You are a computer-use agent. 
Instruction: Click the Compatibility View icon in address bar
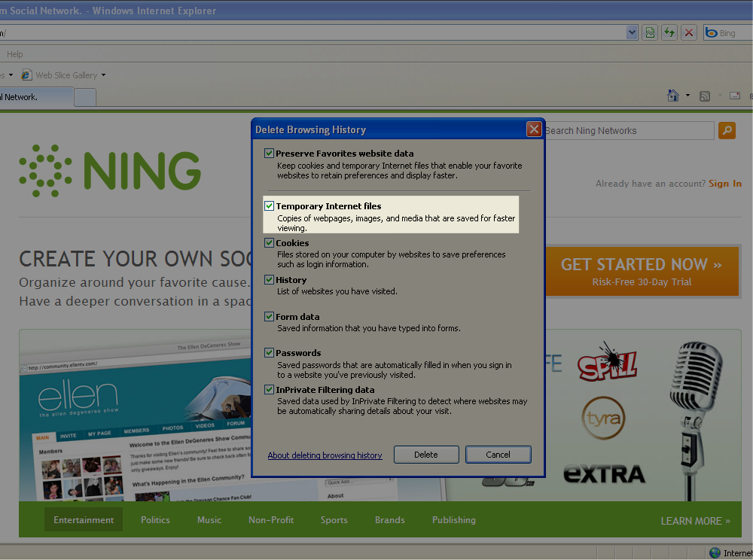click(650, 32)
